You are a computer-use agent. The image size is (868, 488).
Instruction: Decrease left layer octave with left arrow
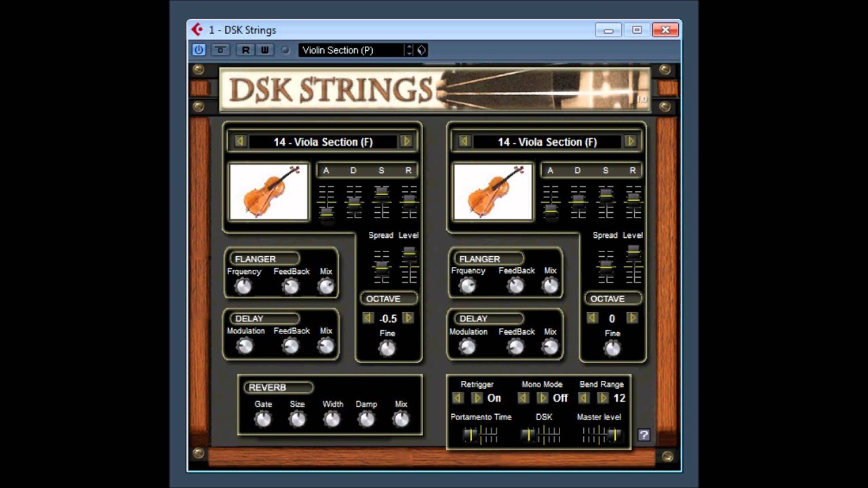[368, 318]
